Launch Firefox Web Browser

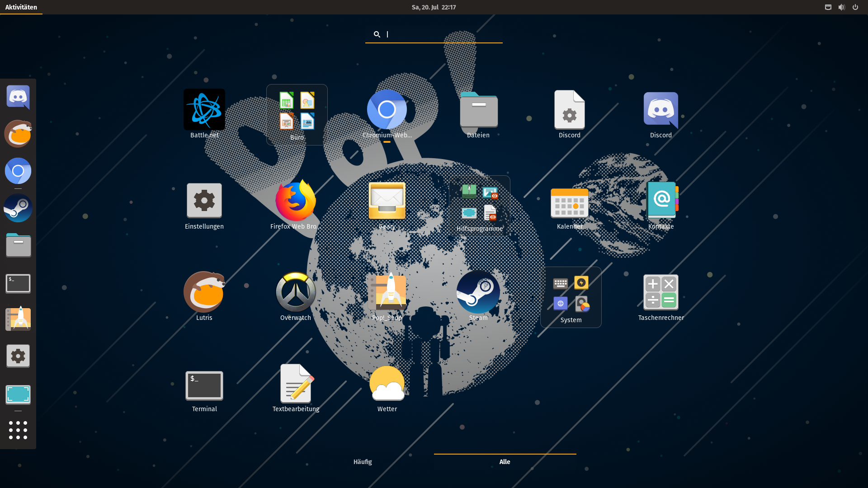[x=296, y=205]
